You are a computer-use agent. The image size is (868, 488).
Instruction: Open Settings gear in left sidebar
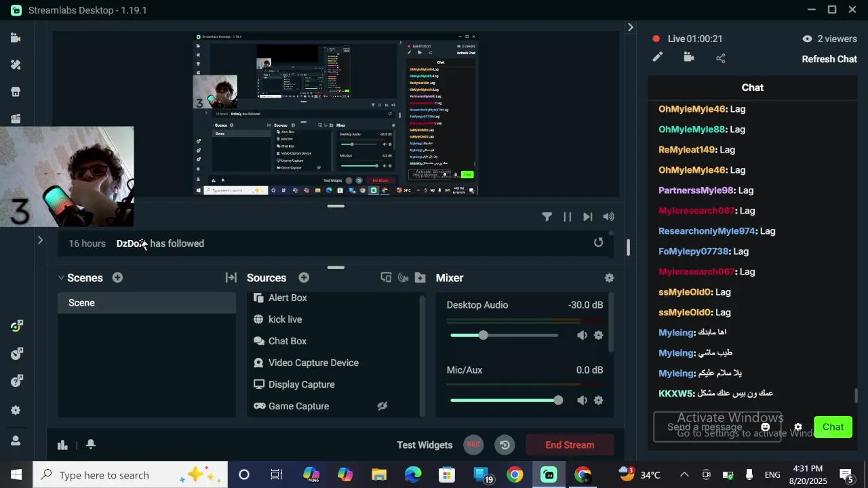(16, 411)
